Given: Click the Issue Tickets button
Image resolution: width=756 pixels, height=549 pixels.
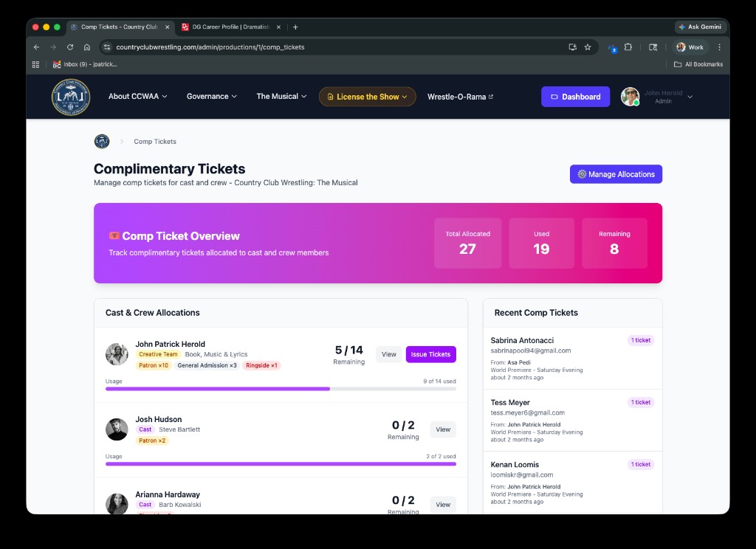Looking at the screenshot, I should [430, 354].
